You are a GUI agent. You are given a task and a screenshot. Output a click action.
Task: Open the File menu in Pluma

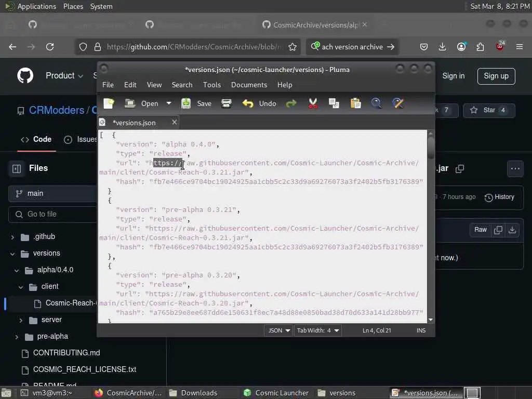pos(108,85)
